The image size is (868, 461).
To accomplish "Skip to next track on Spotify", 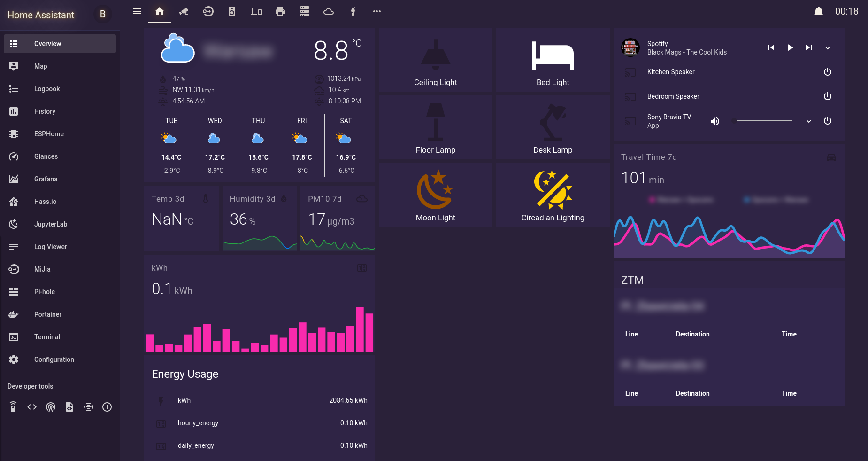I will (808, 47).
